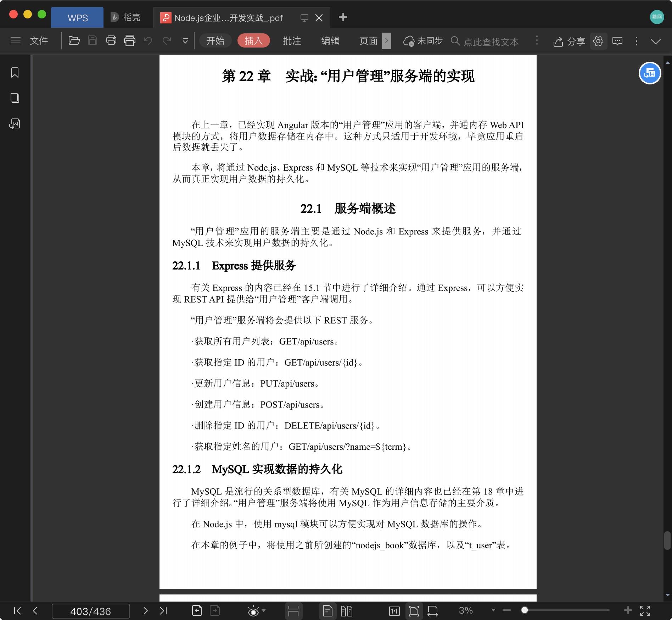The width and height of the screenshot is (672, 620).
Task: Select single page view mode
Action: 328,611
